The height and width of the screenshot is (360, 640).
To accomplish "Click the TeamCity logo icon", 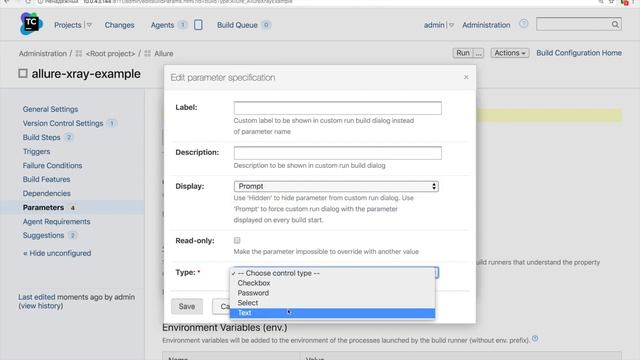I will (x=31, y=24).
